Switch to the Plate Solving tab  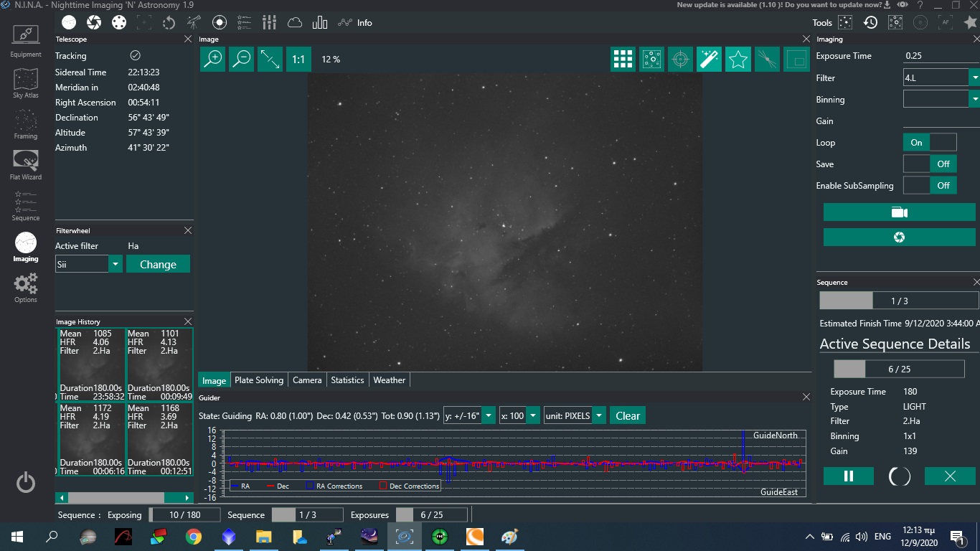coord(259,380)
